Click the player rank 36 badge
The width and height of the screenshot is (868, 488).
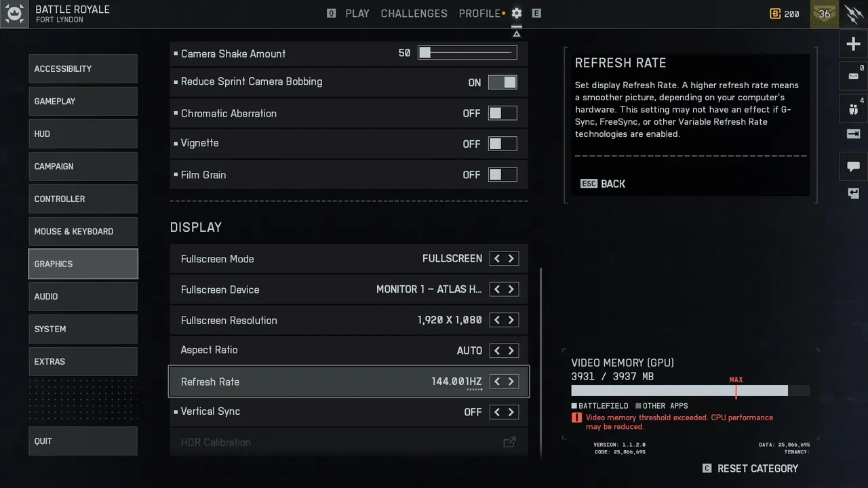824,14
